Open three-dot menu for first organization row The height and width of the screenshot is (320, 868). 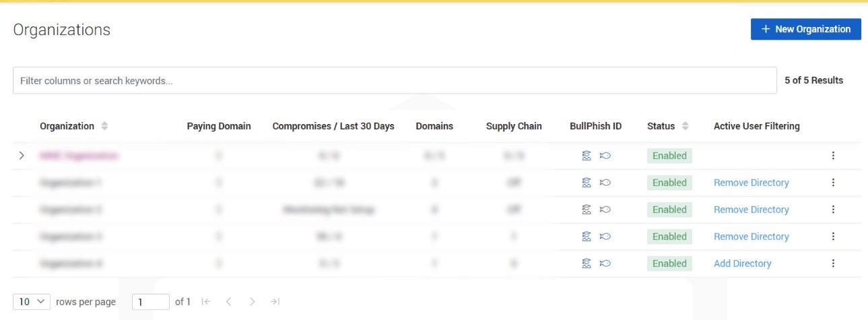833,156
